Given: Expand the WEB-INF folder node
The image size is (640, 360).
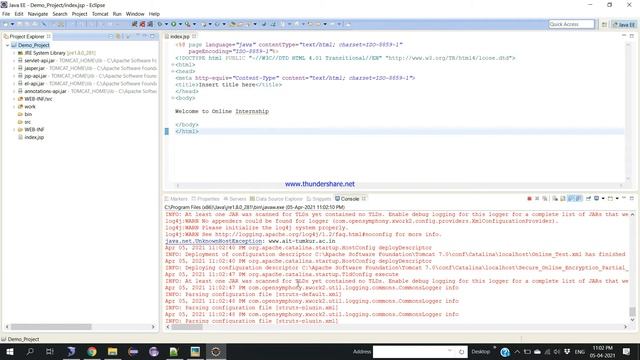Looking at the screenshot, I should click(14, 130).
